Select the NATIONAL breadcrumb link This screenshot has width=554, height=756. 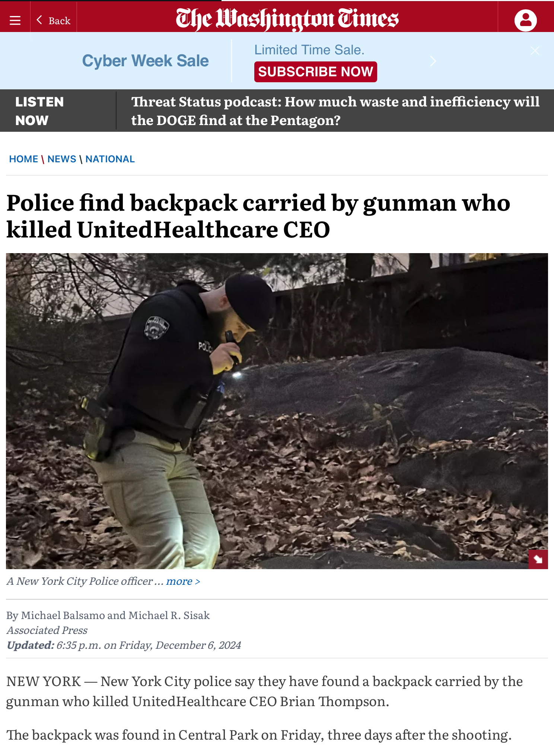[110, 159]
